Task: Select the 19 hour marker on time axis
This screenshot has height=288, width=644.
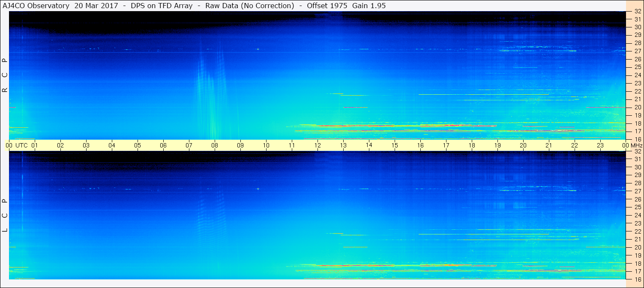Action: 497,145
